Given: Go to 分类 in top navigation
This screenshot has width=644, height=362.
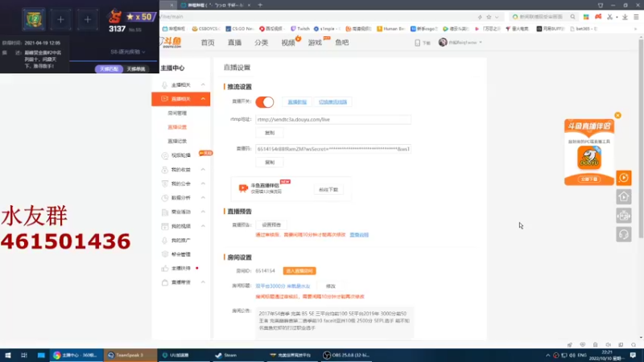Looking at the screenshot, I should coord(261,43).
